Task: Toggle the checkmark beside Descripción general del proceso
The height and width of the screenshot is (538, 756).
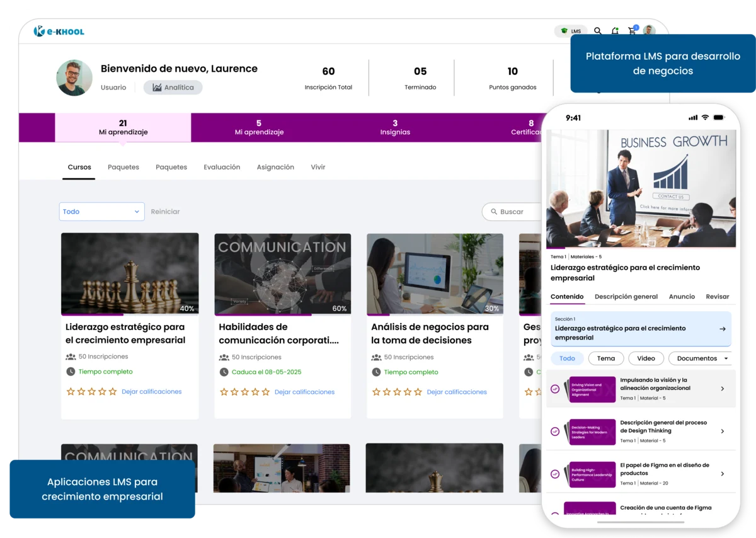Action: click(555, 432)
